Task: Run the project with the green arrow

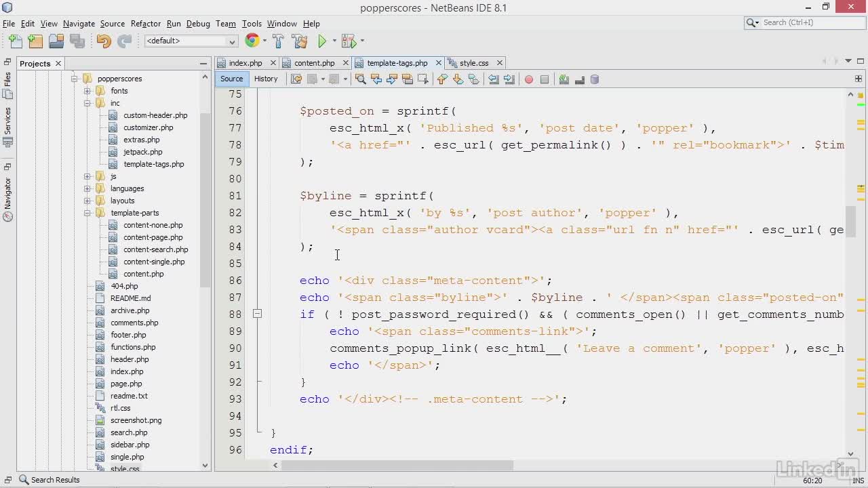Action: pyautogui.click(x=322, y=41)
